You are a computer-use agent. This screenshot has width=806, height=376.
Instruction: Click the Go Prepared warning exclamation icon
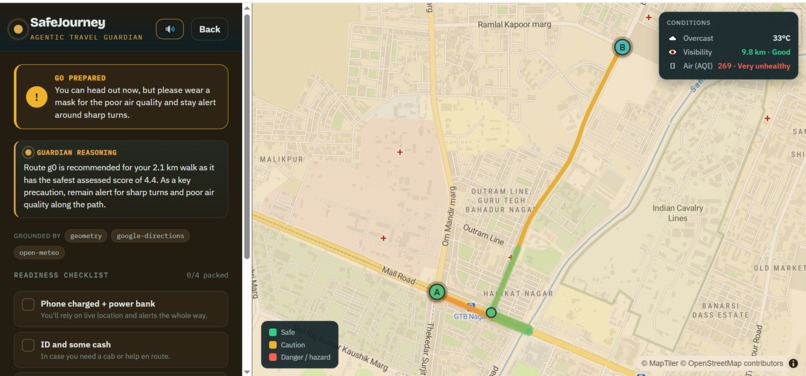[36, 96]
